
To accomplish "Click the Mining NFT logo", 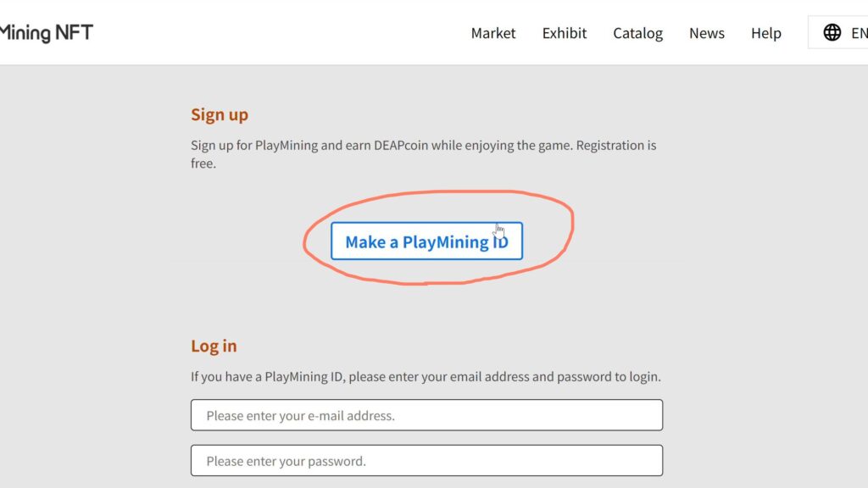I will [x=47, y=33].
